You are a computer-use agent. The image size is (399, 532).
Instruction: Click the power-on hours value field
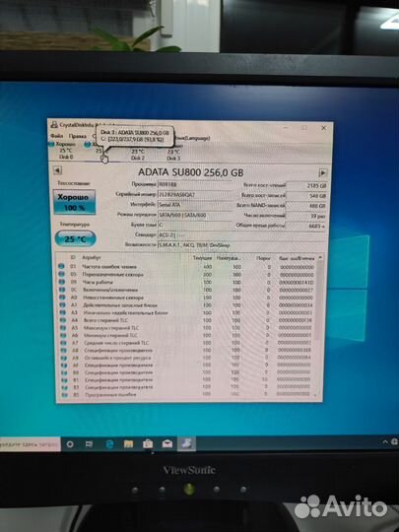tap(306, 226)
